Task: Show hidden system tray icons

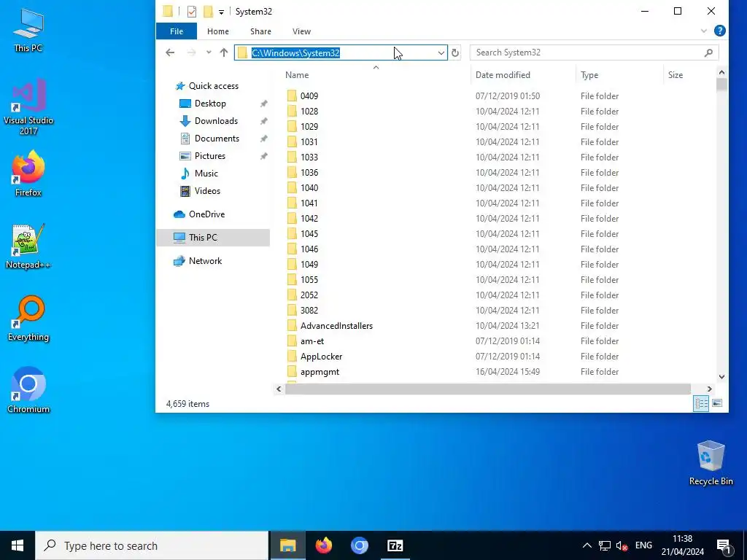Action: click(x=587, y=545)
